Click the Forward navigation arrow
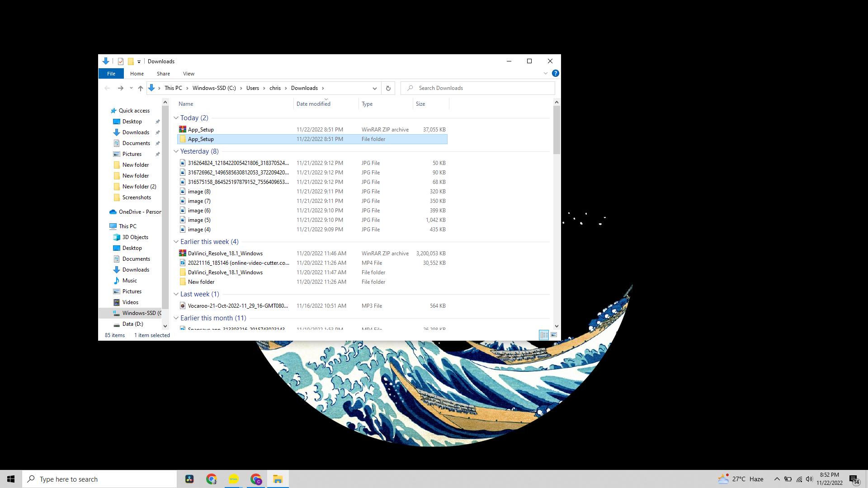 click(x=120, y=89)
